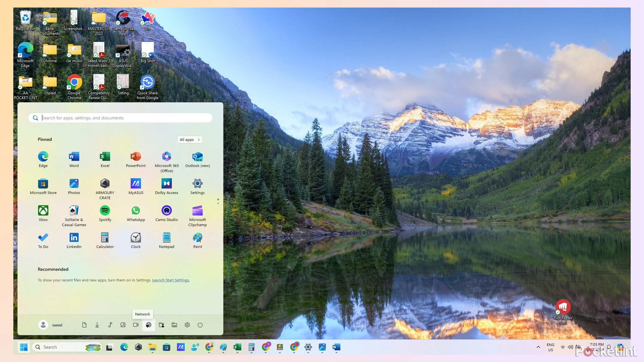
Task: Open Personal folder from Start footer
Action: [162, 325]
